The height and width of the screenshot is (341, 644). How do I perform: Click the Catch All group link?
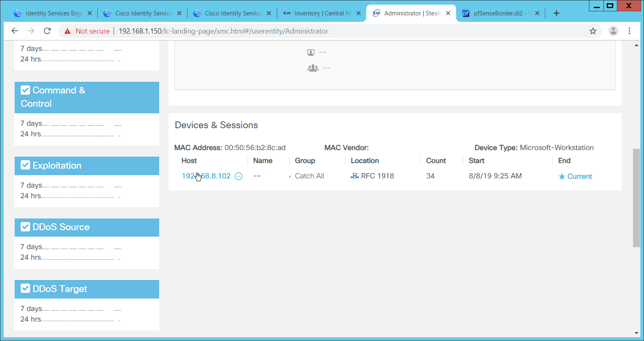[309, 176]
